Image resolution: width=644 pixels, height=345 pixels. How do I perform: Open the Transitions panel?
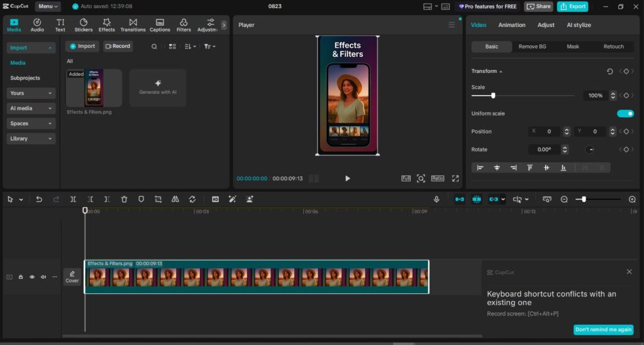click(x=133, y=25)
